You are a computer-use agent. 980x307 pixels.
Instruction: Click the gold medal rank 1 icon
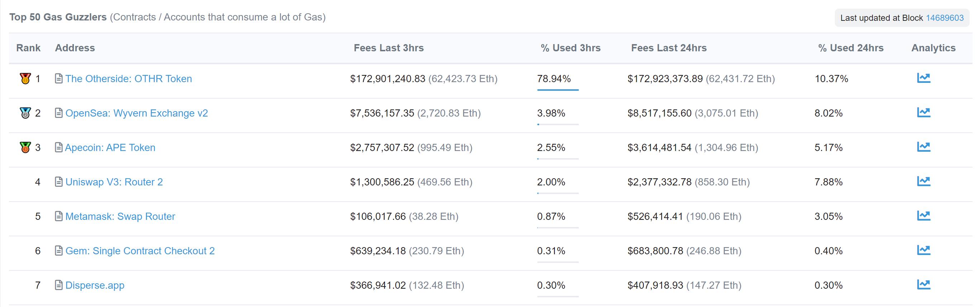click(x=25, y=79)
